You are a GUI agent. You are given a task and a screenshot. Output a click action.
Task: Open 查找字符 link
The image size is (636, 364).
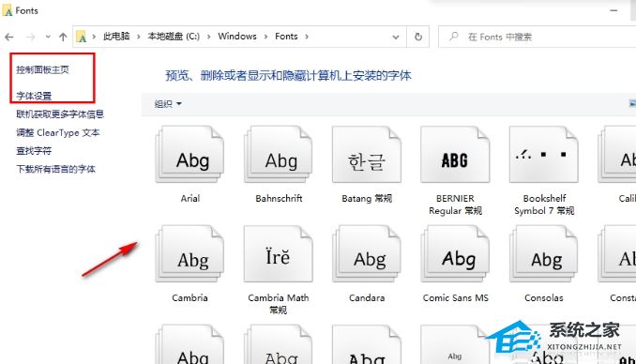34,151
